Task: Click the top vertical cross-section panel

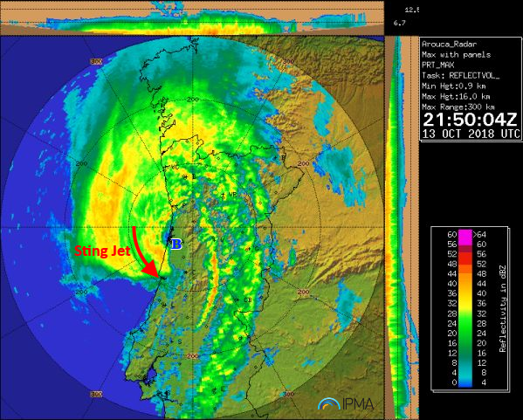Action: pyautogui.click(x=192, y=18)
